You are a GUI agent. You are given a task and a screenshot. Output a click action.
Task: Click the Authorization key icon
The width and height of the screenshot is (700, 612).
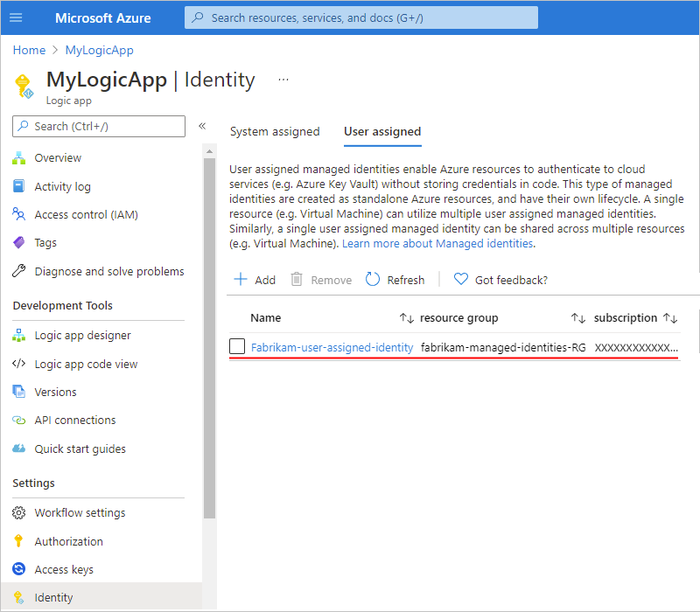coord(18,540)
